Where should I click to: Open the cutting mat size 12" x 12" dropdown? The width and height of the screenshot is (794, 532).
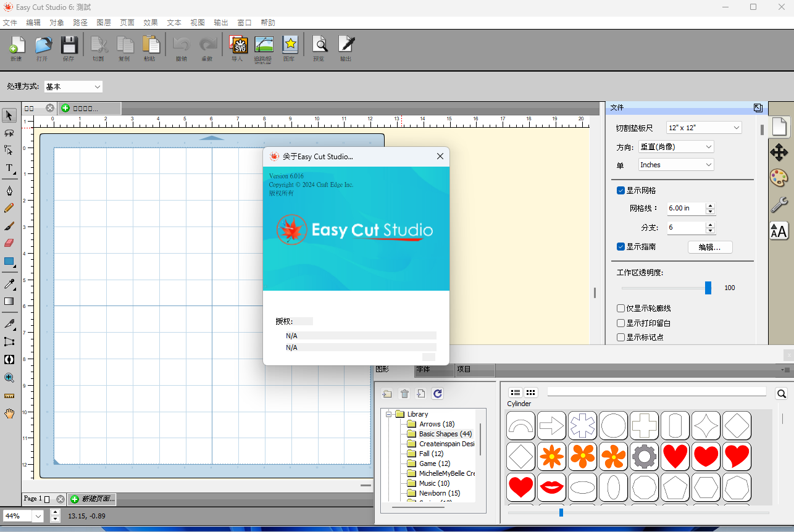pos(704,128)
